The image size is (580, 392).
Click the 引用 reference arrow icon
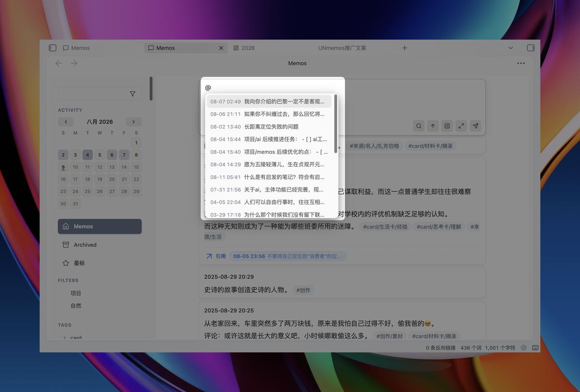pyautogui.click(x=209, y=256)
